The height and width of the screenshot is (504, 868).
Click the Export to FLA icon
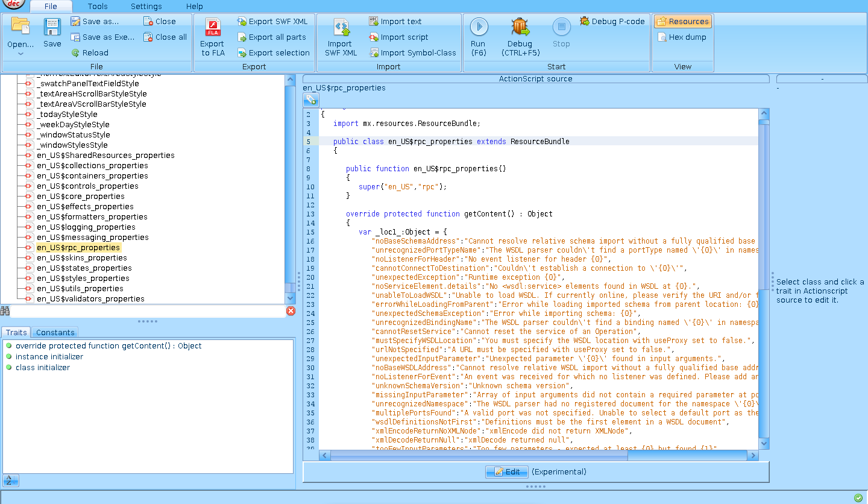tap(212, 28)
